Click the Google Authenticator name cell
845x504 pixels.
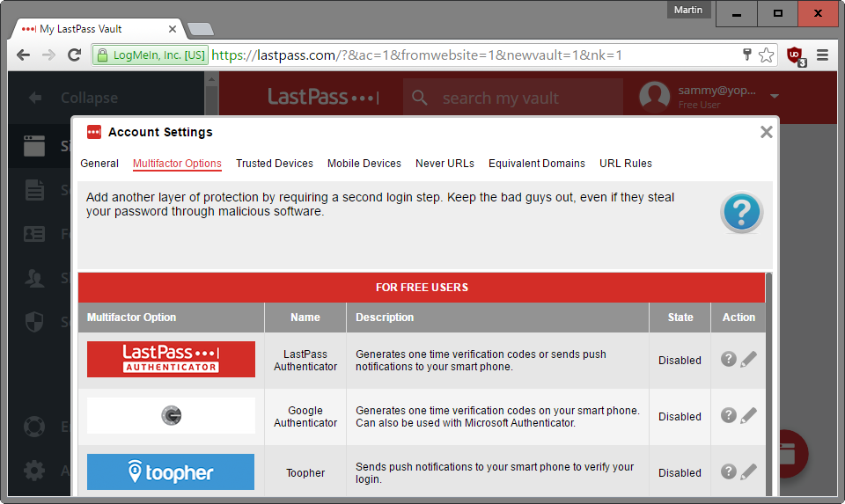[x=305, y=417]
